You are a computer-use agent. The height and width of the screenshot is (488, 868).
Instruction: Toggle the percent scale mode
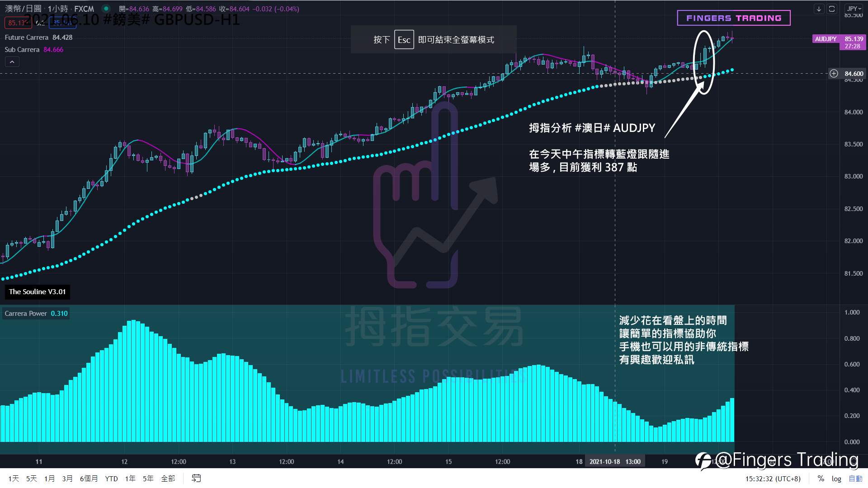pyautogui.click(x=821, y=479)
